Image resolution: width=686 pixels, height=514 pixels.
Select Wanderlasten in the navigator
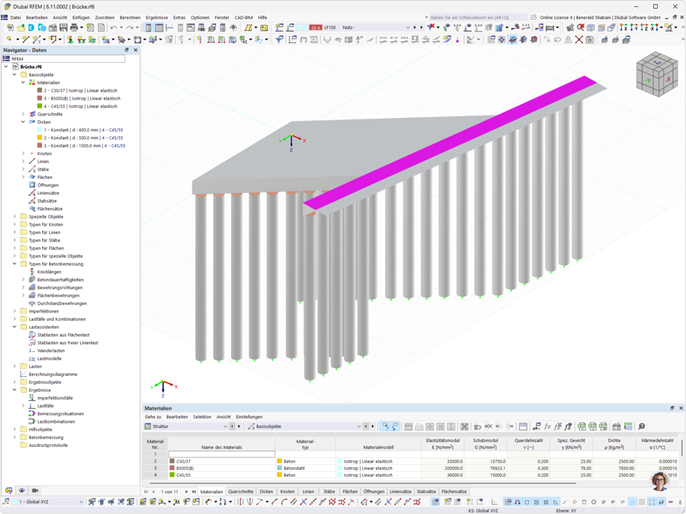pos(51,350)
